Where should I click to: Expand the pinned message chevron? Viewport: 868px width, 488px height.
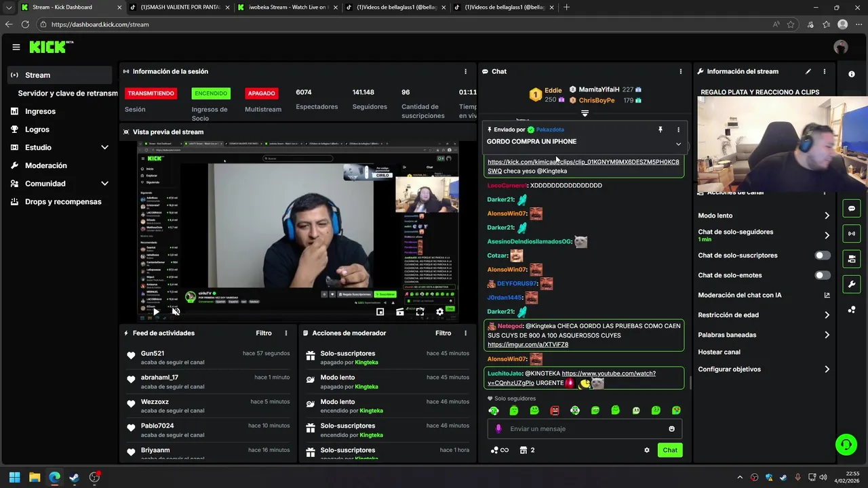pos(678,144)
